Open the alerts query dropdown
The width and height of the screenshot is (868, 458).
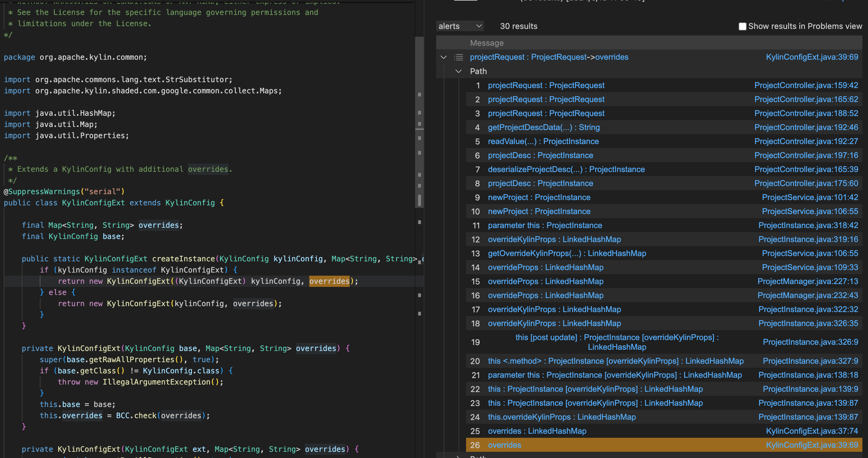[x=460, y=26]
